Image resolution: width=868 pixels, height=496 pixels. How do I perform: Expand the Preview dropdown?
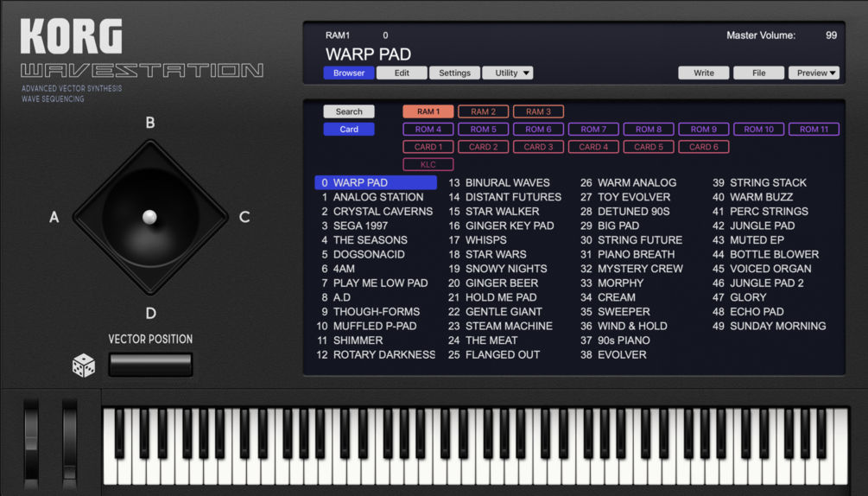pos(814,73)
